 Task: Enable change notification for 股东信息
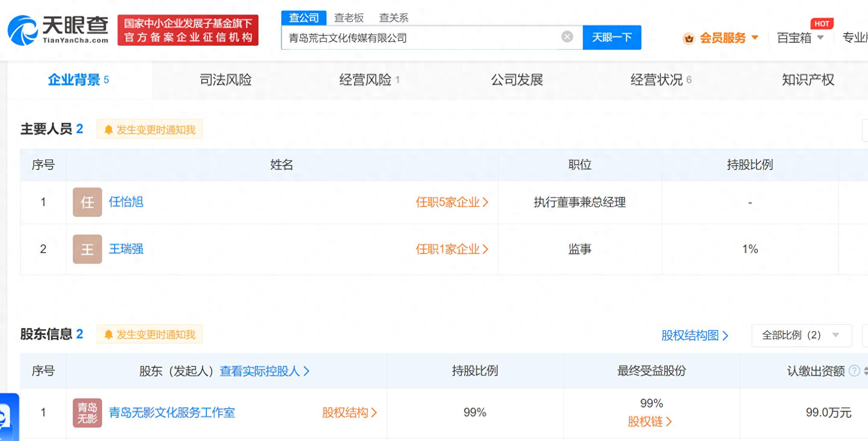(150, 335)
